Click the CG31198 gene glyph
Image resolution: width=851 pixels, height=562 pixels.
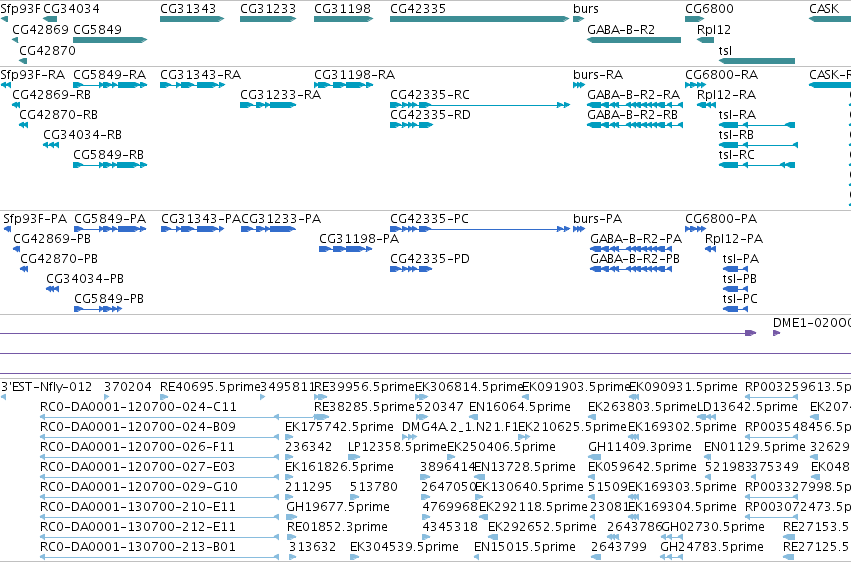[343, 19]
